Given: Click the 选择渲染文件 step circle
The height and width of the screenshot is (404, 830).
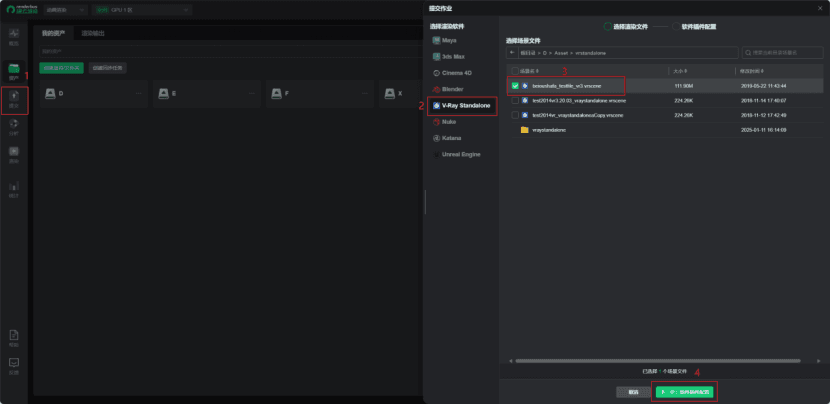Looking at the screenshot, I should tap(608, 26).
